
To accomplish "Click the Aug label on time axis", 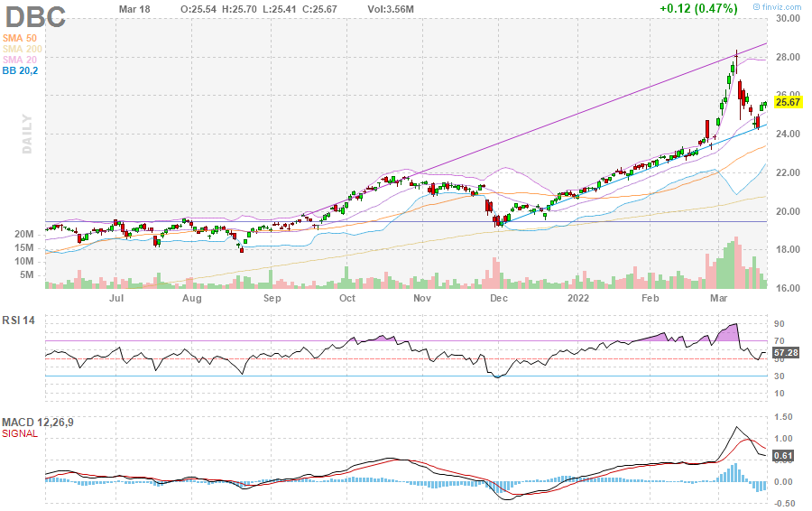I will tap(192, 298).
